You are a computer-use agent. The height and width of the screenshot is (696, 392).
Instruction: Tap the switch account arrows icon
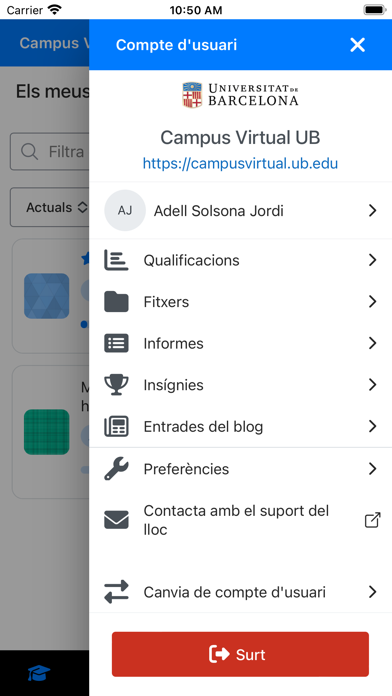coord(116,592)
